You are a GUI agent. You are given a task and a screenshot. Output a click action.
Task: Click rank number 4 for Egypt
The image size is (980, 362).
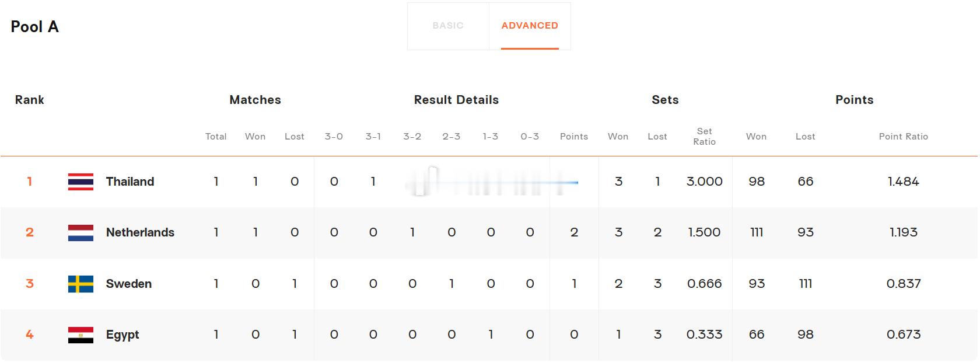[x=30, y=335]
